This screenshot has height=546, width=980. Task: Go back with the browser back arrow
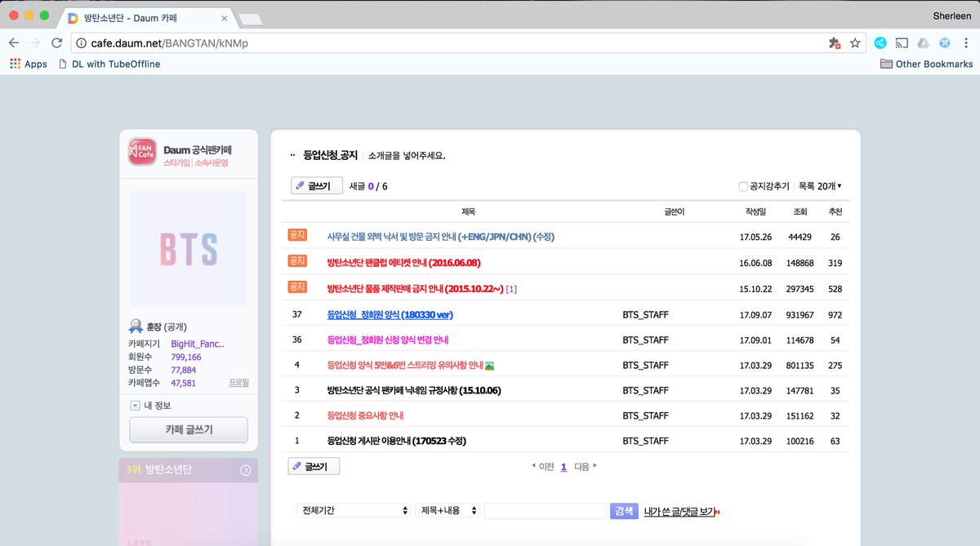pos(14,42)
